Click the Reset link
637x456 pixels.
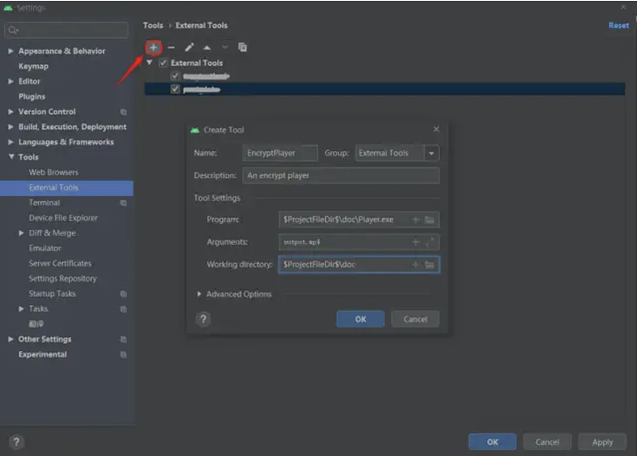click(619, 25)
